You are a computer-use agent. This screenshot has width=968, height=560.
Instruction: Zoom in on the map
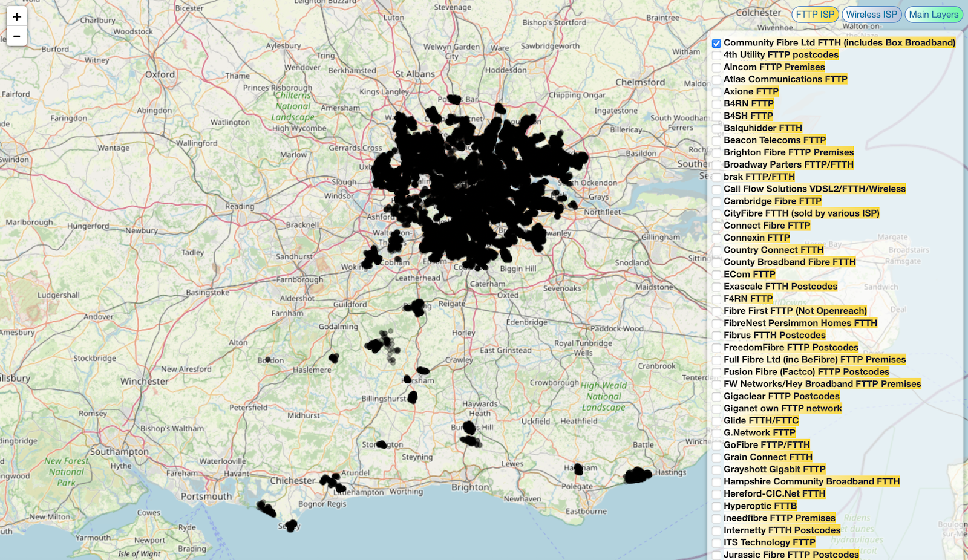[17, 17]
